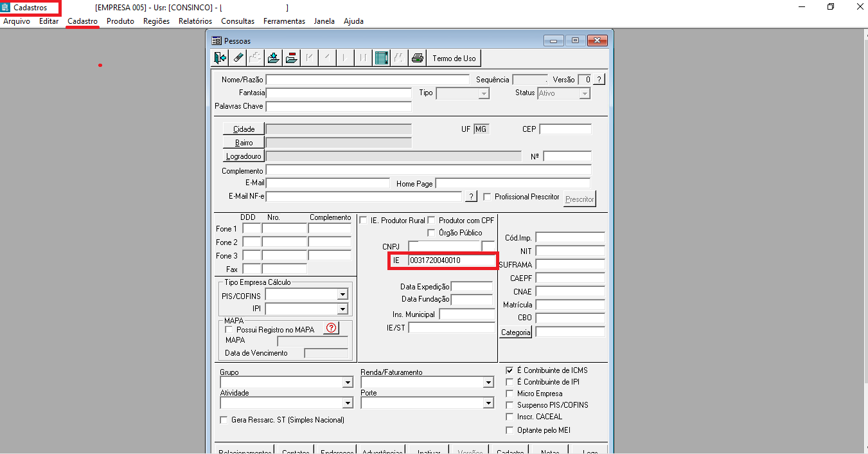868x454 pixels.
Task: Focus the CNPJ input field
Action: coord(445,246)
